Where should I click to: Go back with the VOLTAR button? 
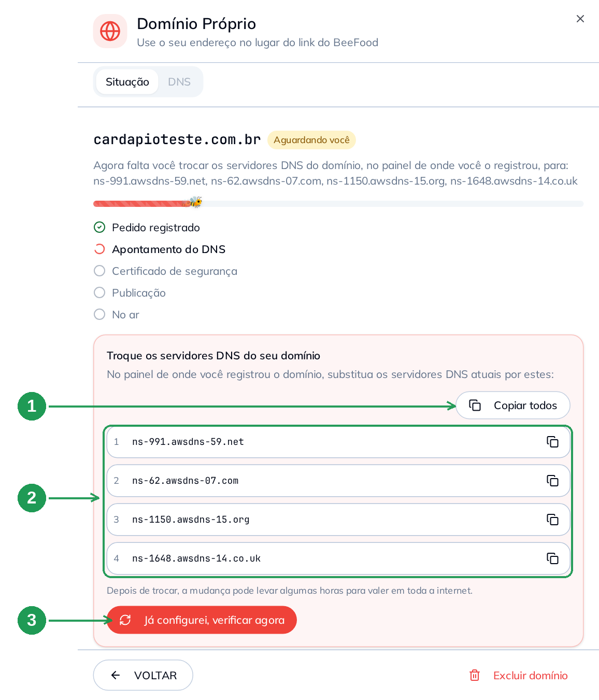tap(143, 675)
